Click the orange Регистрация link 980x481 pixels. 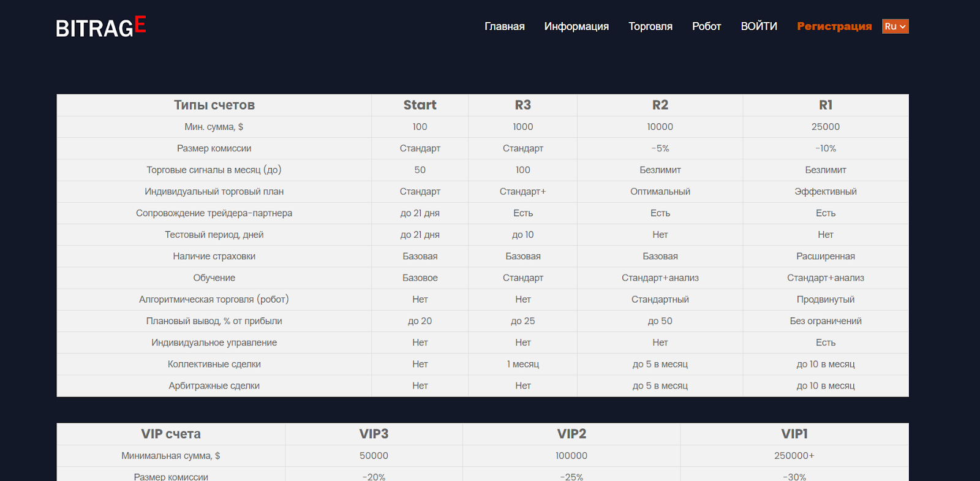834,26
